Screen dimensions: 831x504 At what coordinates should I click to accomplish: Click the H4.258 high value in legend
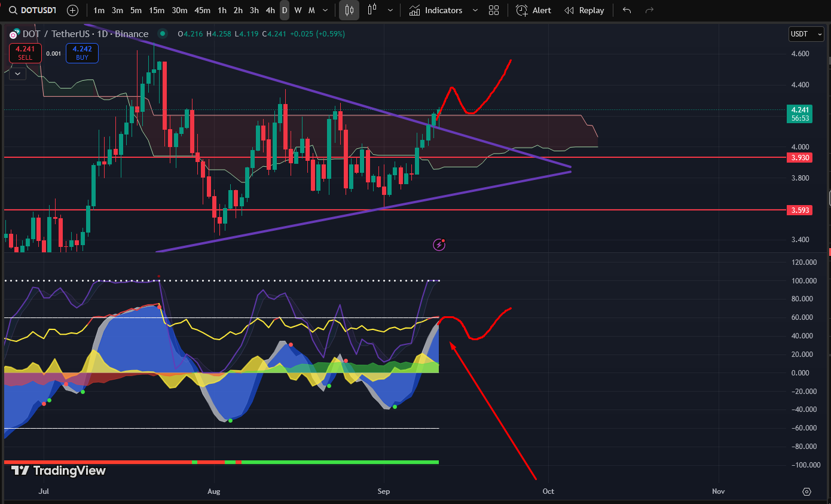(x=219, y=34)
